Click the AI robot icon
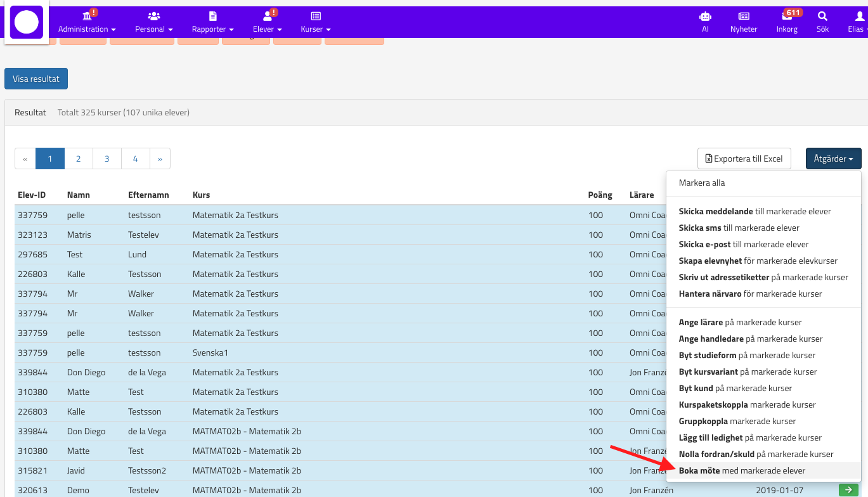Viewport: 868px width, 497px height. pos(704,17)
